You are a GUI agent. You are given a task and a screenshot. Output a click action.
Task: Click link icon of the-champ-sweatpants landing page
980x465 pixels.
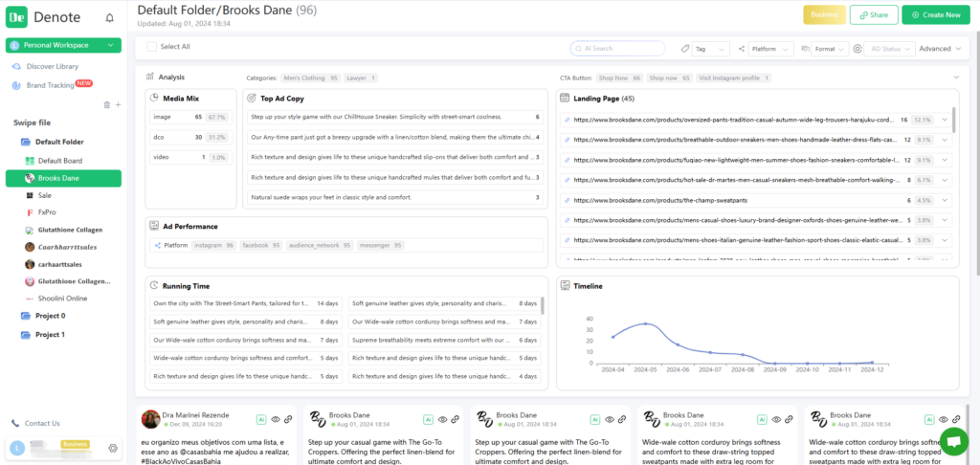point(568,201)
